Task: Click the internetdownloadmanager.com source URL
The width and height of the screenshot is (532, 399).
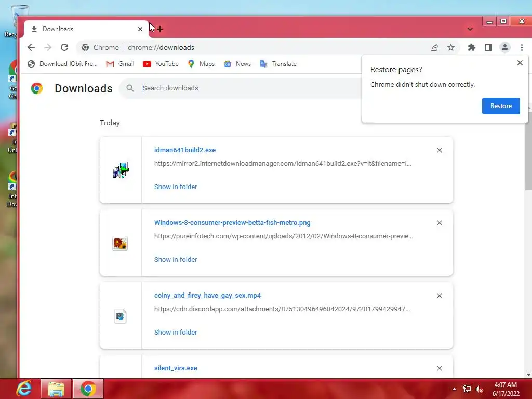Action: pyautogui.click(x=283, y=164)
